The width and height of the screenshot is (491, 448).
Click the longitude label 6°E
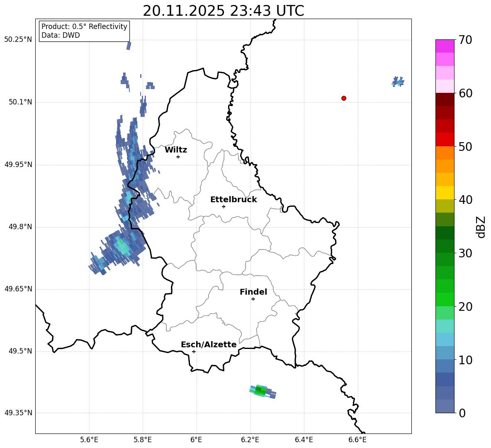(x=196, y=440)
